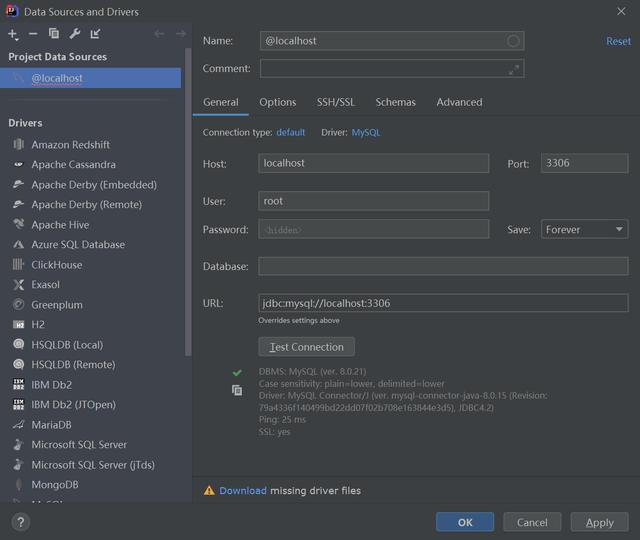Change the driver via the MySQL link
The width and height of the screenshot is (640, 540).
tap(366, 132)
